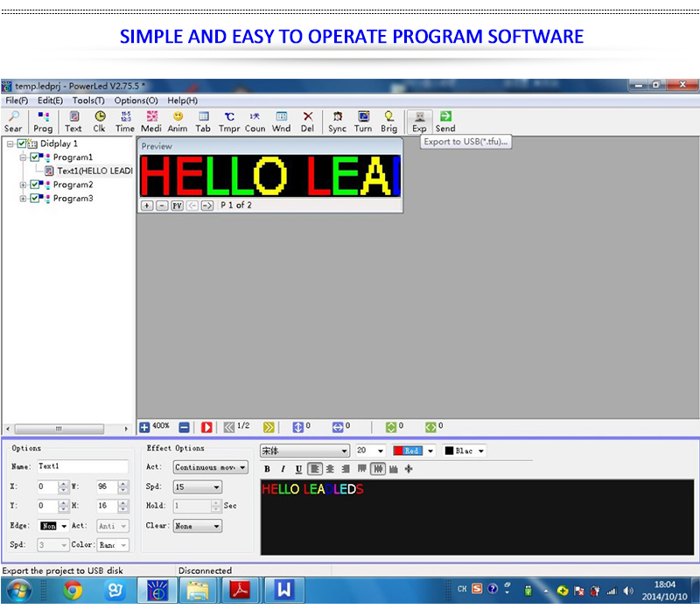700x616 pixels.
Task: Select Text1 item in the tree
Action: pos(89,171)
